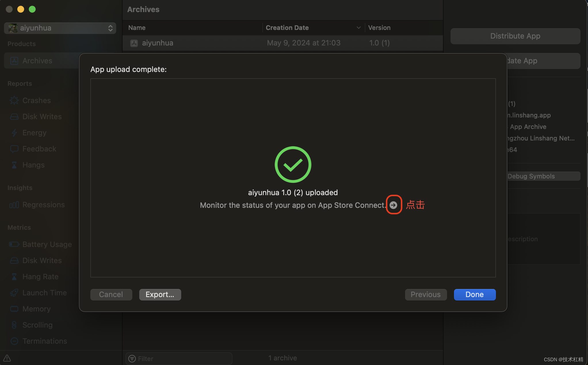Toggle Hang Rate metrics visibility

pyautogui.click(x=40, y=277)
